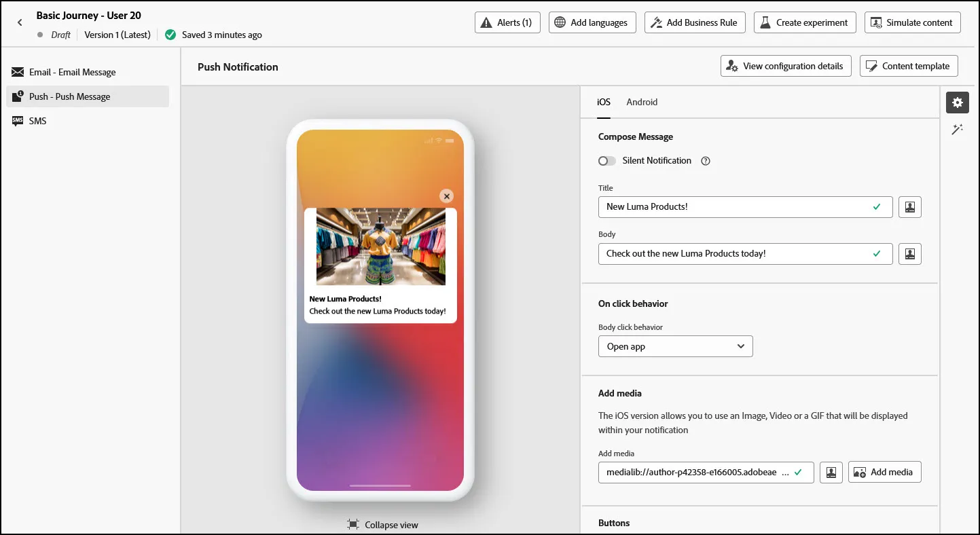Click the On click behavior section heading
Image resolution: width=980 pixels, height=535 pixels.
point(633,303)
